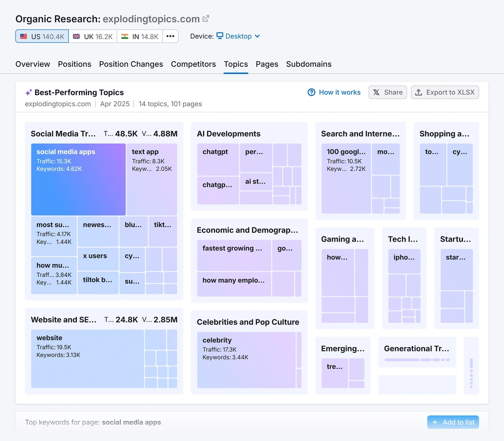Click the Search and Interne... title
This screenshot has width=504, height=441.
coord(360,134)
